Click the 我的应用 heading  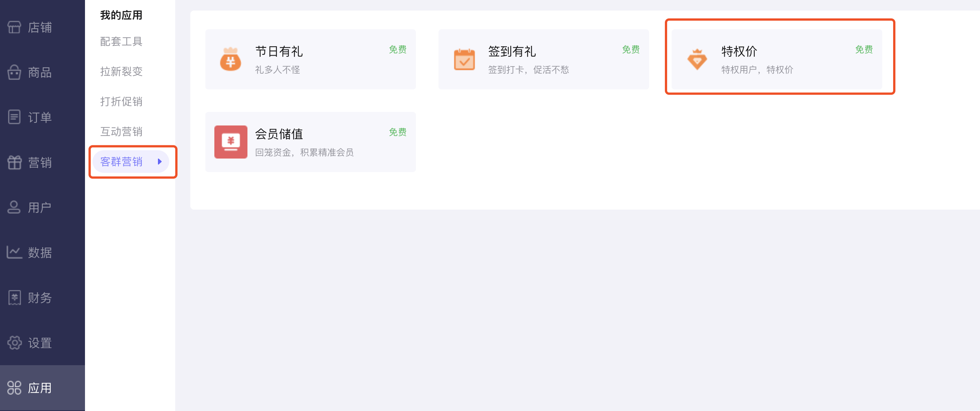(x=121, y=15)
